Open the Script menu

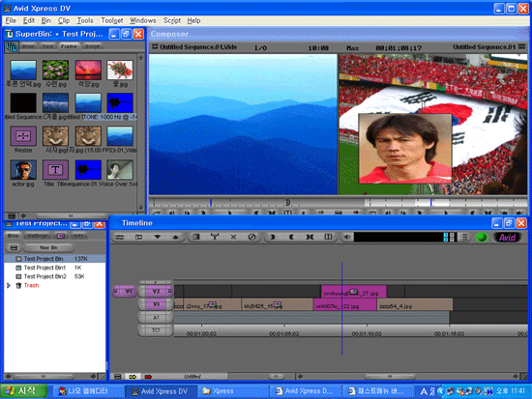171,20
